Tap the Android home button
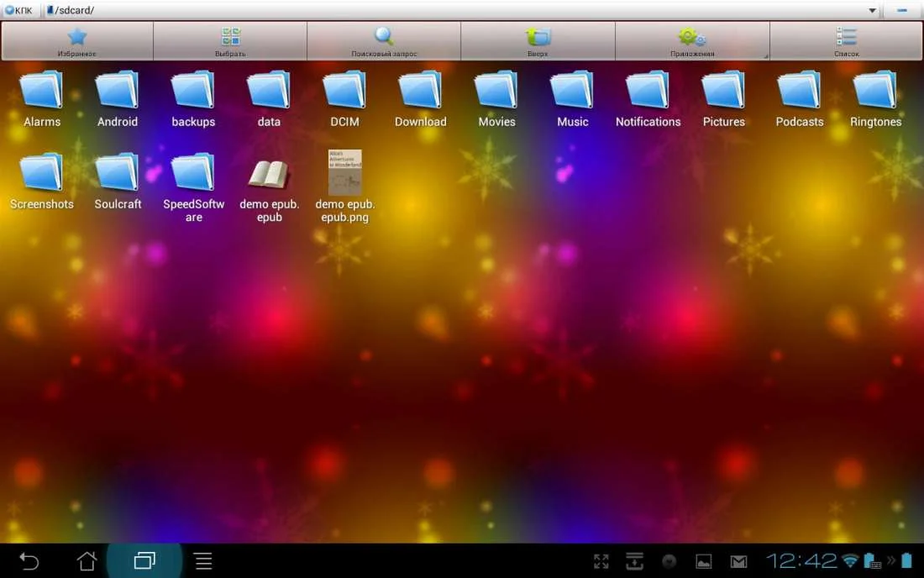Image resolution: width=924 pixels, height=578 pixels. 87,561
